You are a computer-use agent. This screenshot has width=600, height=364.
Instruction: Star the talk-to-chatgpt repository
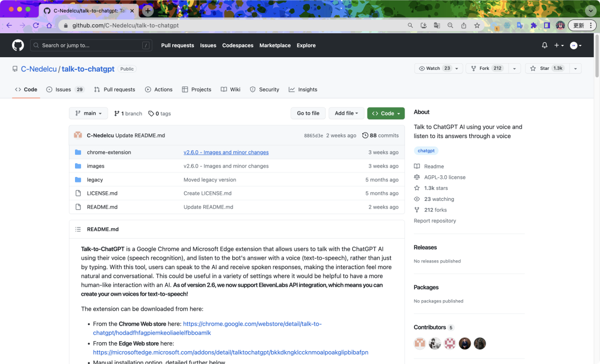547,68
